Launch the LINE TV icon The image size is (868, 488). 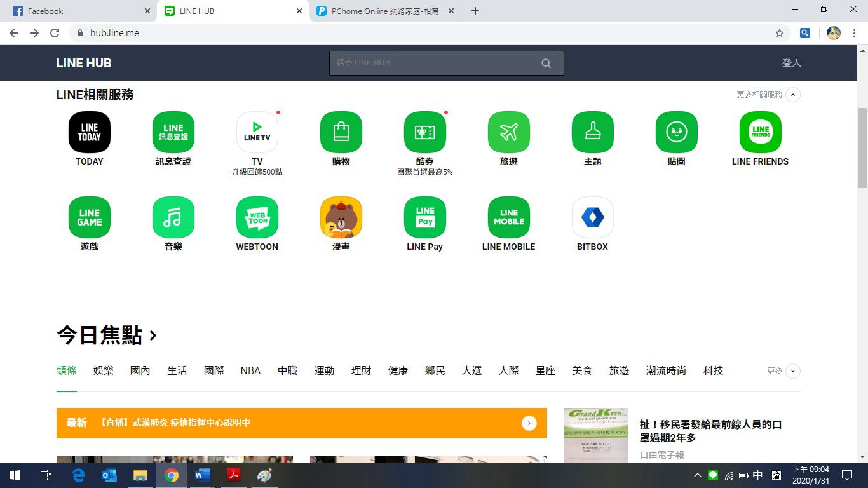pyautogui.click(x=257, y=132)
